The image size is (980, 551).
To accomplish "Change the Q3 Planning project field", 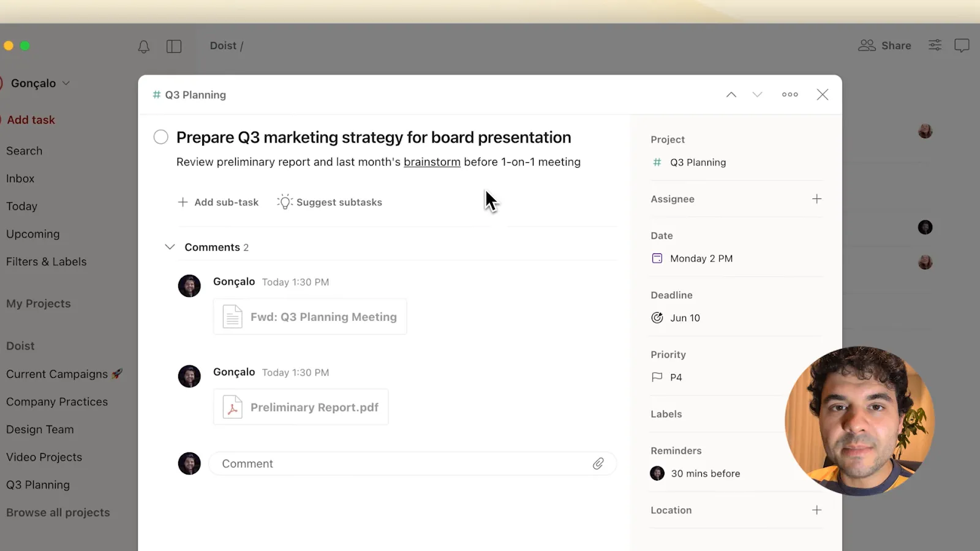I will 698,162.
